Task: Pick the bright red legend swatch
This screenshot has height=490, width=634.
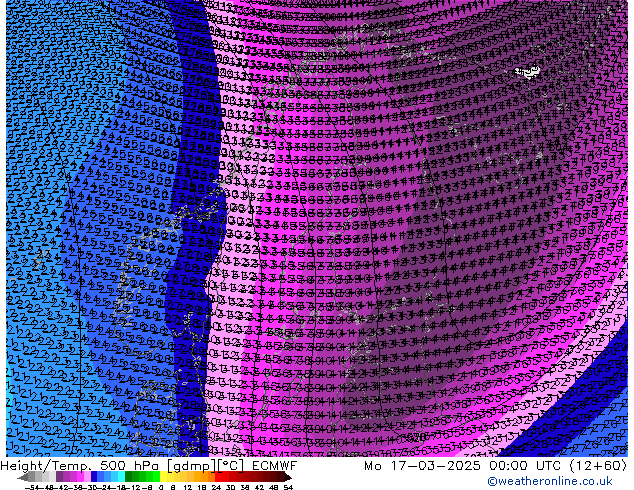Action: (218, 476)
